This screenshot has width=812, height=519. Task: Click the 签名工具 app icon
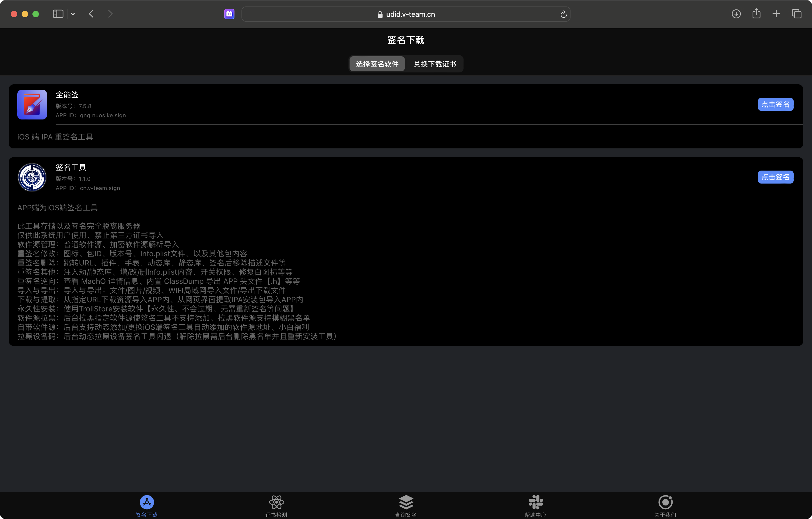click(32, 177)
